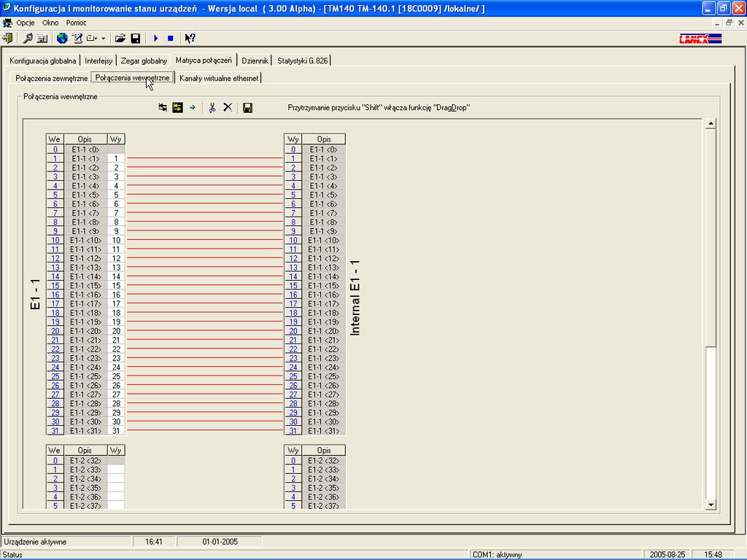Click the device panel icon next to wrench
Image resolution: width=747 pixels, height=560 pixels.
[42, 38]
